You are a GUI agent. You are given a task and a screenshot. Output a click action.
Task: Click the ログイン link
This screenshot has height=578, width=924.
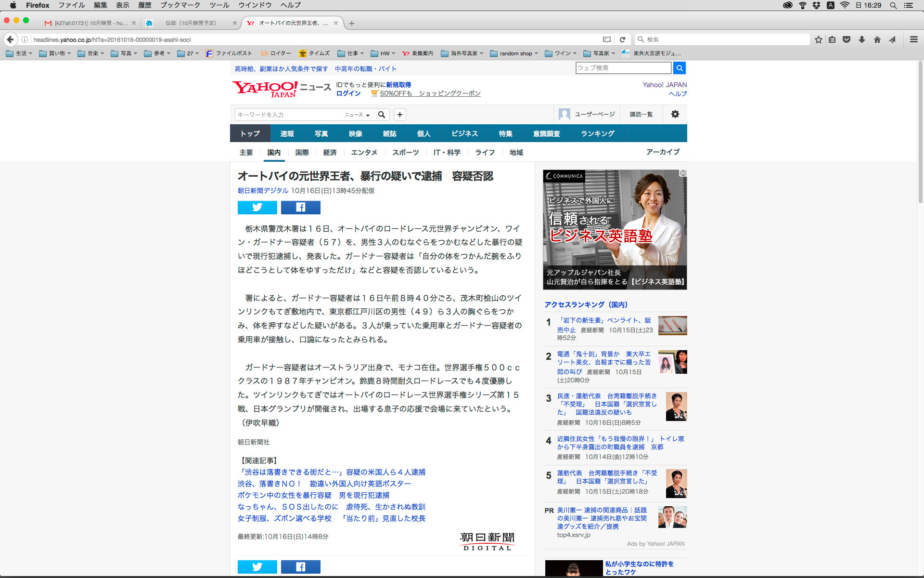(x=348, y=93)
